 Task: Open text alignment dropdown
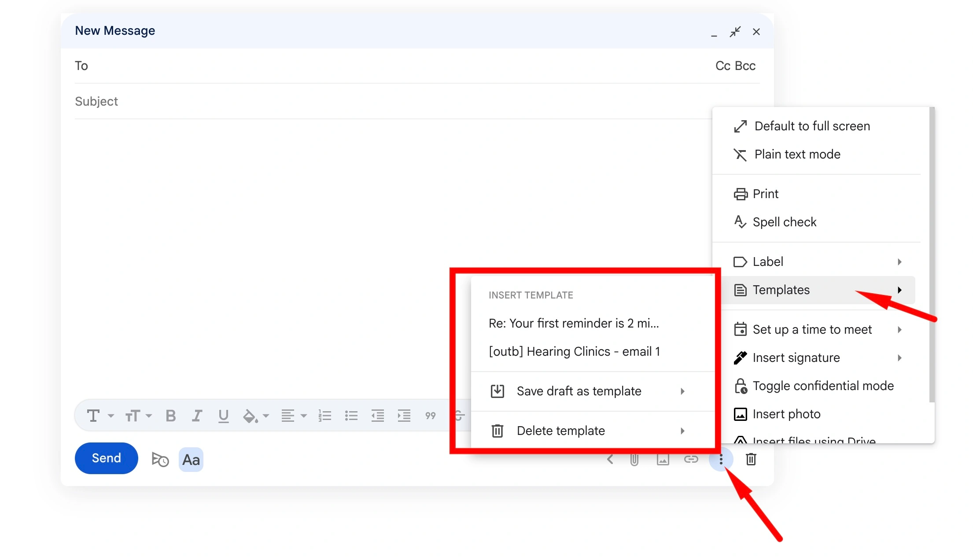click(x=294, y=416)
